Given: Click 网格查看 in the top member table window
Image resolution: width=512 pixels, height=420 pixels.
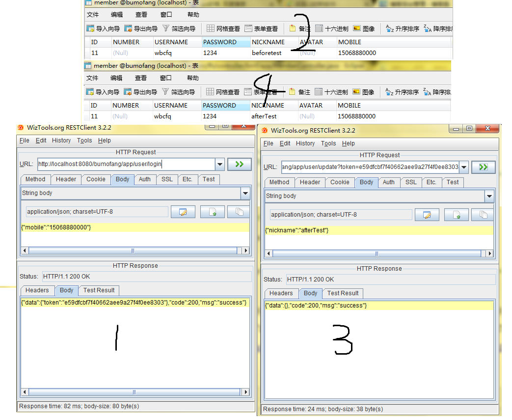Looking at the screenshot, I should coord(223,29).
